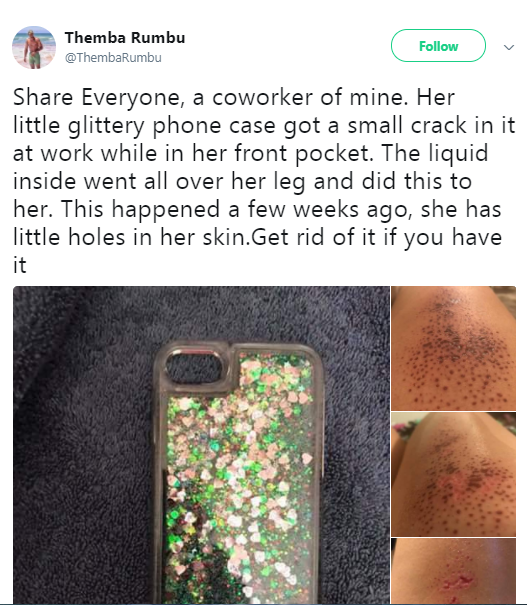Click the @ThembaRumbu handle

point(113,57)
